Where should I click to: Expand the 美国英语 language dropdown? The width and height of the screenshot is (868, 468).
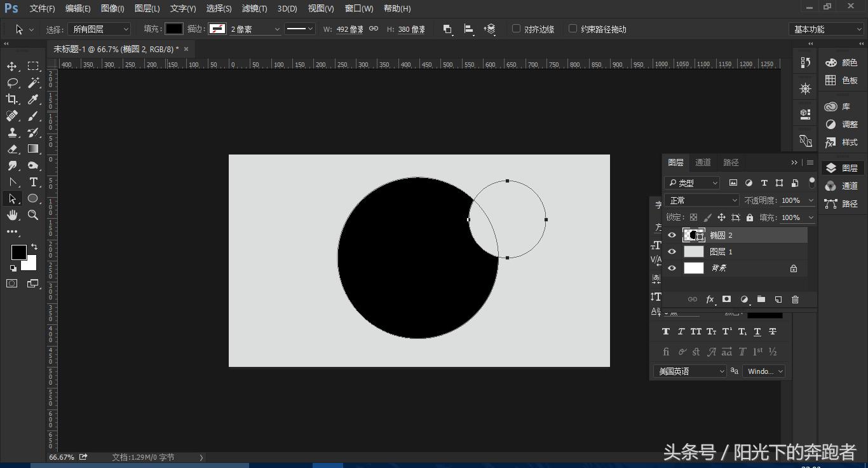[690, 371]
